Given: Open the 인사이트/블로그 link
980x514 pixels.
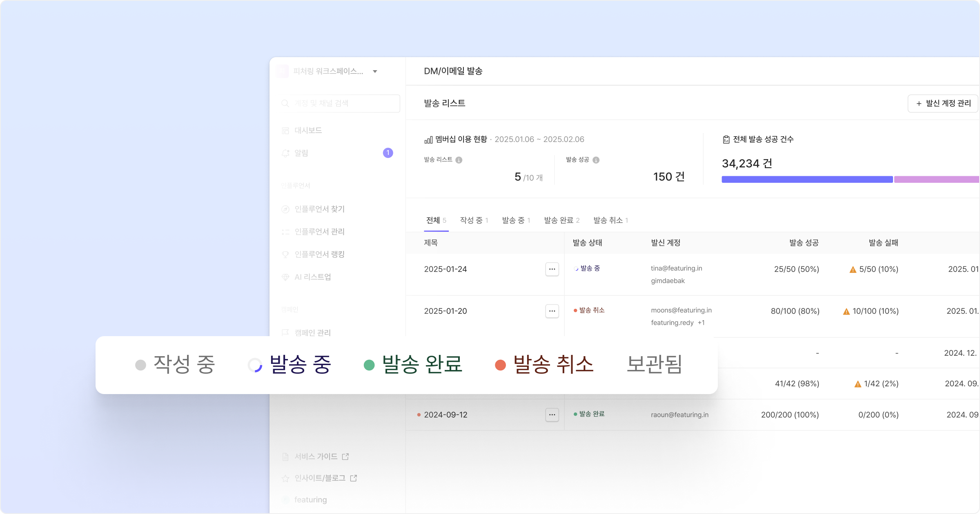Looking at the screenshot, I should pos(320,478).
